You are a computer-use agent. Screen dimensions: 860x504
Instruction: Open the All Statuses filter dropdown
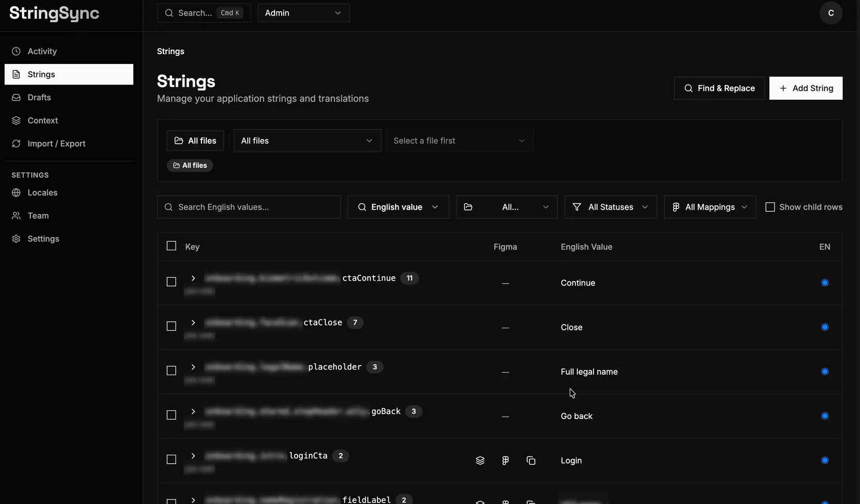click(611, 207)
